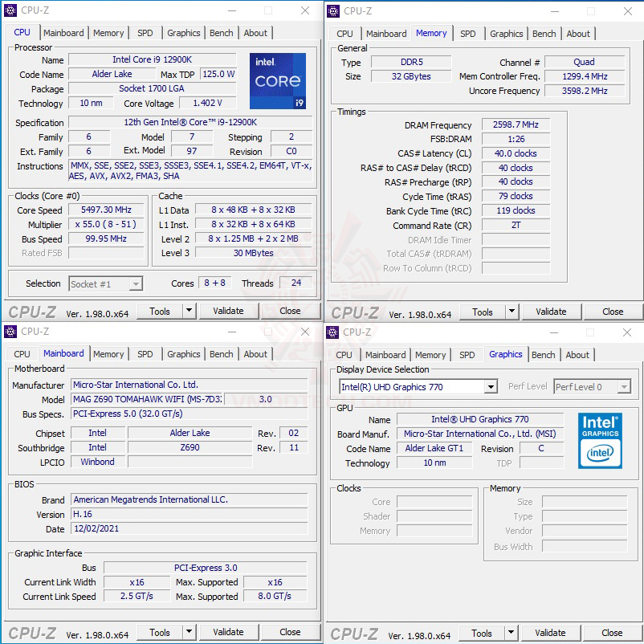The height and width of the screenshot is (644, 644).
Task: Click the Tools button in the CPU window
Action: tap(159, 311)
